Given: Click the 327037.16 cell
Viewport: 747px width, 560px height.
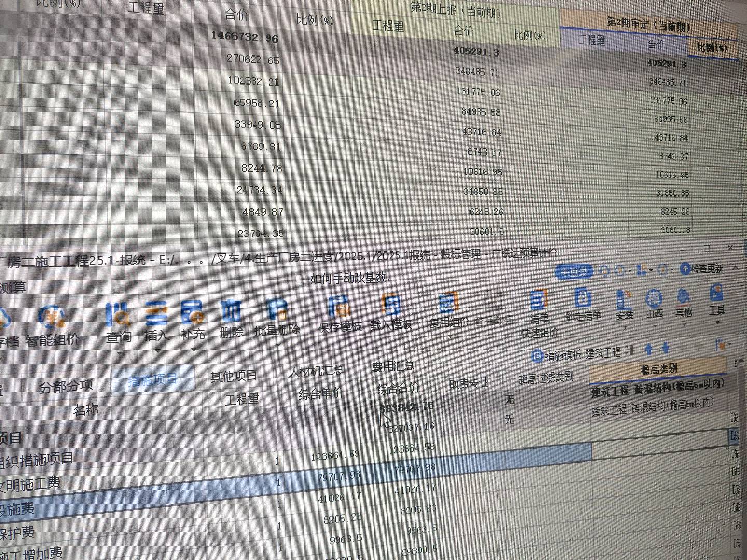Looking at the screenshot, I should click(x=411, y=428).
